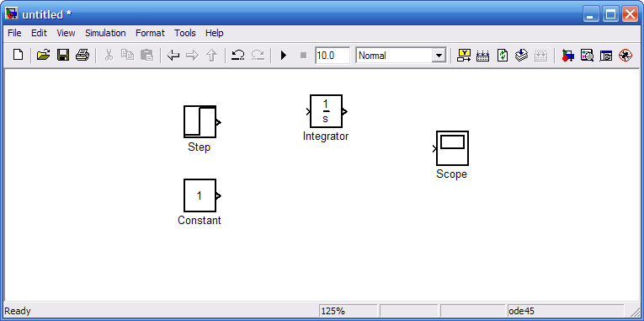Viewport: 644px width, 321px height.
Task: Save the model with the floppy disk icon
Action: point(63,55)
